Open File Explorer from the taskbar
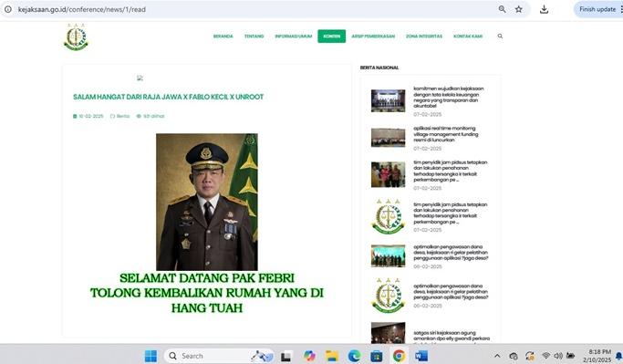 coord(331,356)
